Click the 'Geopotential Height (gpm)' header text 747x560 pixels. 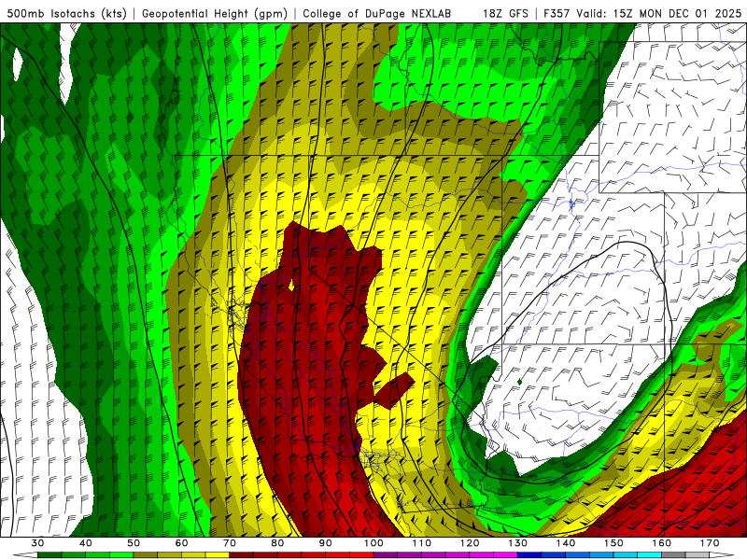click(x=215, y=14)
